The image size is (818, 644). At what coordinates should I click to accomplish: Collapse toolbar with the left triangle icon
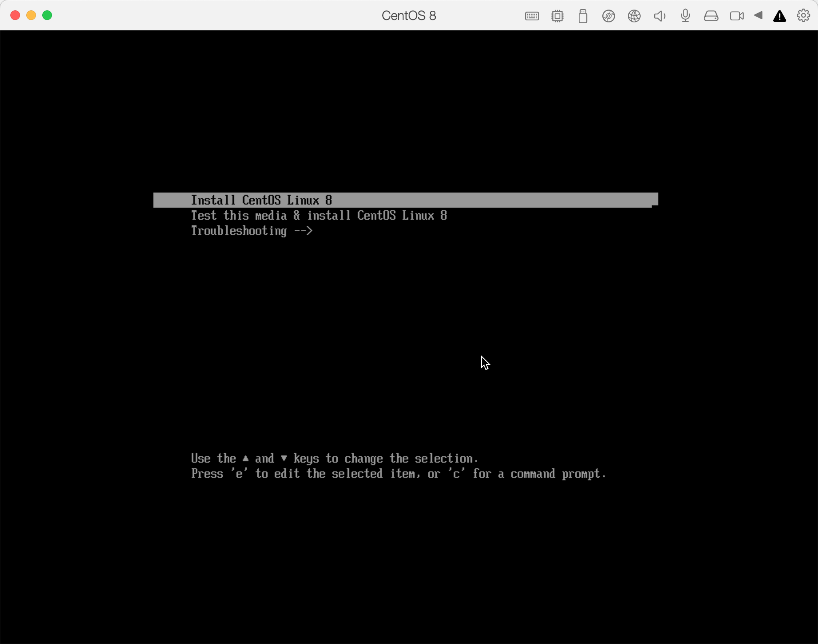[x=758, y=16]
